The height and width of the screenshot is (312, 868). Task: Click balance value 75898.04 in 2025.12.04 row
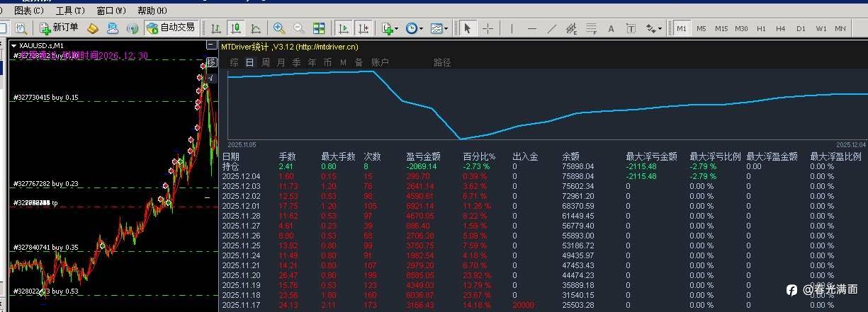(577, 176)
